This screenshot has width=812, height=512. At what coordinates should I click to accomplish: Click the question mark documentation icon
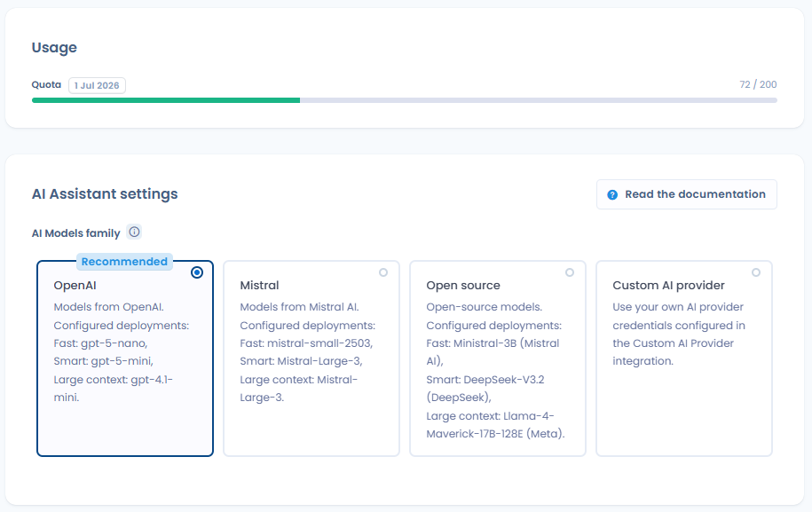coord(612,194)
